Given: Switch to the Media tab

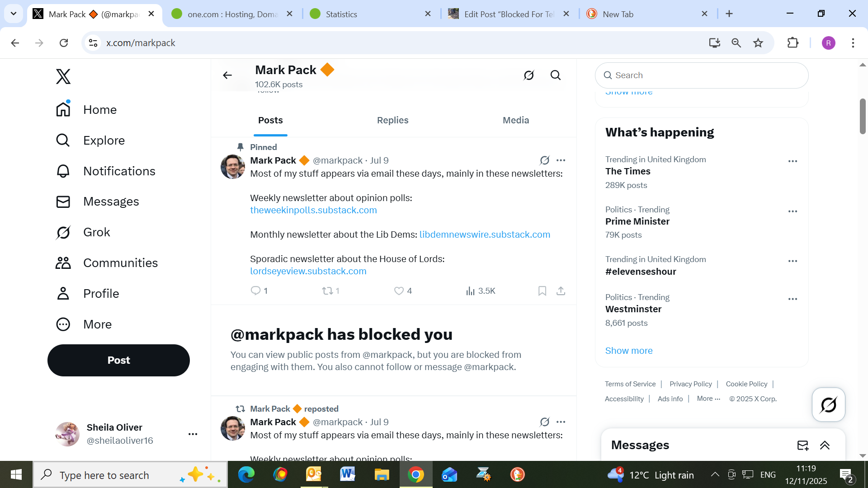Looking at the screenshot, I should pyautogui.click(x=515, y=120).
